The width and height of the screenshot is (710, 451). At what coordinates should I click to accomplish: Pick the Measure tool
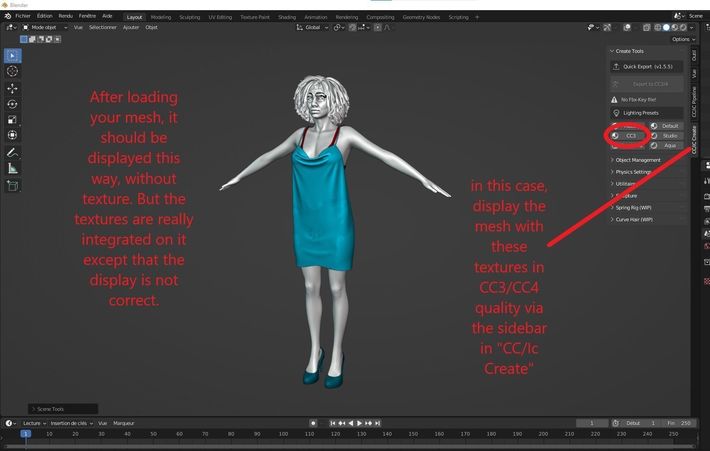(12, 169)
